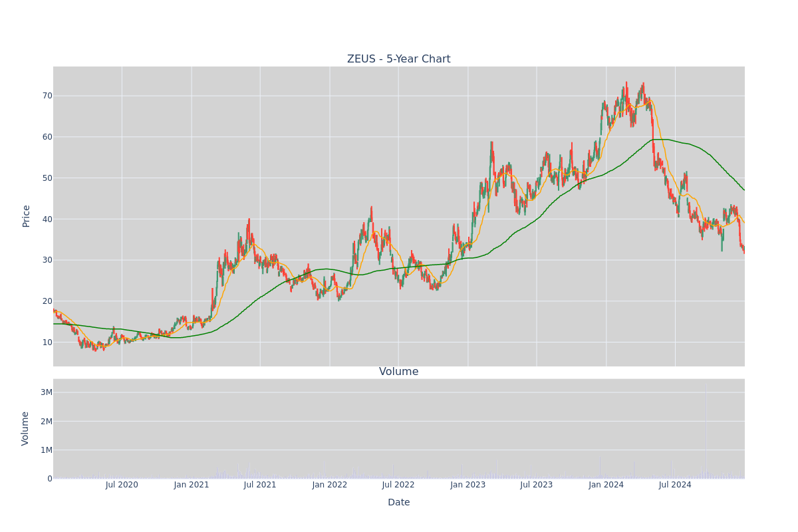Click the 'Jan 2021' date tick label
798x532 pixels.
tap(192, 485)
